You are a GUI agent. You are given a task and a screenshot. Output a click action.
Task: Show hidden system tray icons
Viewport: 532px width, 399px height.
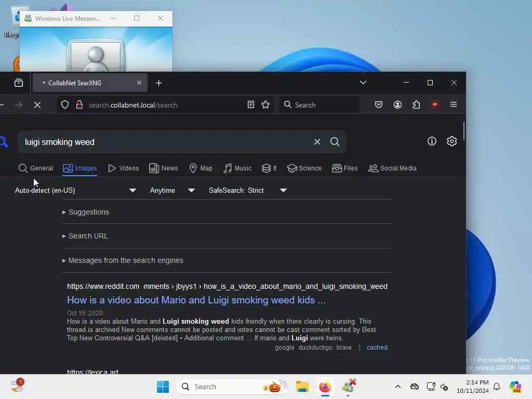(398, 387)
